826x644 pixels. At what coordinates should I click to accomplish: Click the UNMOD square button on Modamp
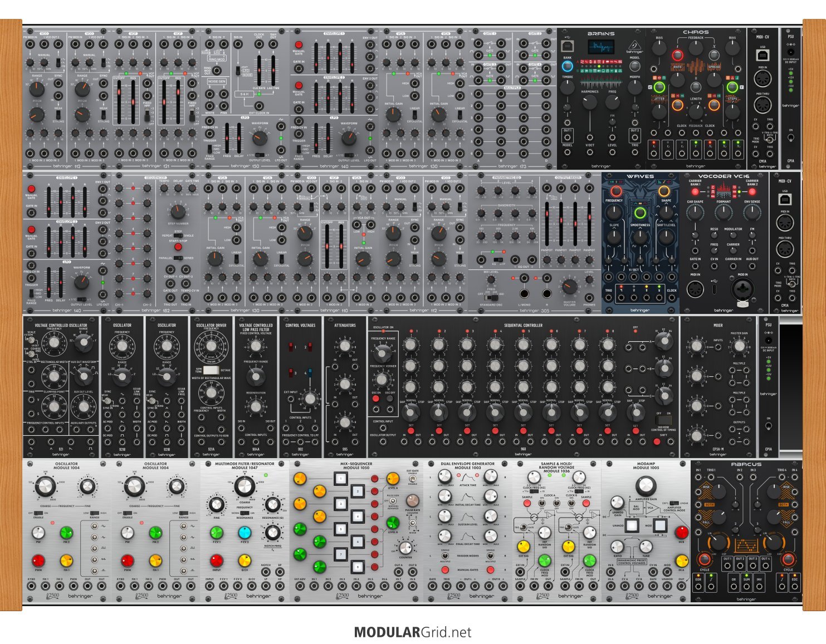(x=631, y=525)
